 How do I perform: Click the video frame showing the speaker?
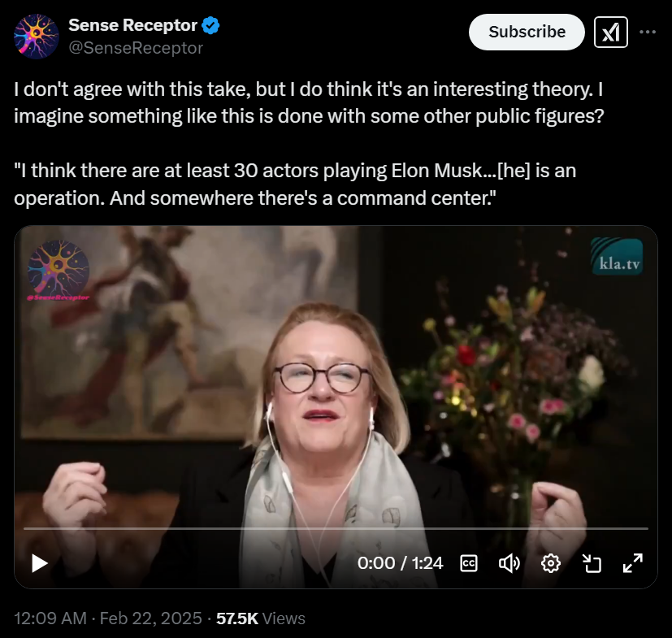pos(336,386)
